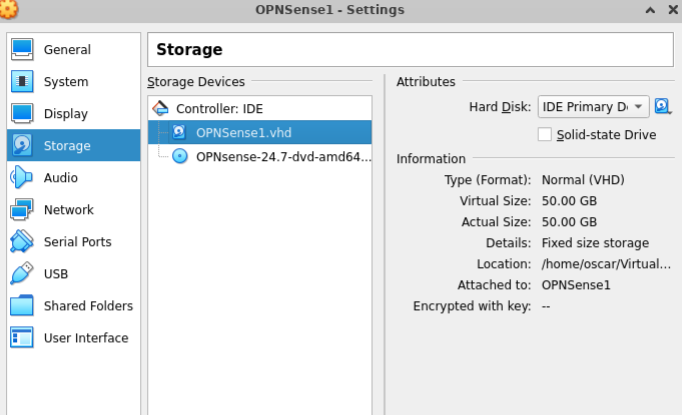The width and height of the screenshot is (682, 415).
Task: Click the window menu icon in title bar
Action: pyautogui.click(x=10, y=10)
